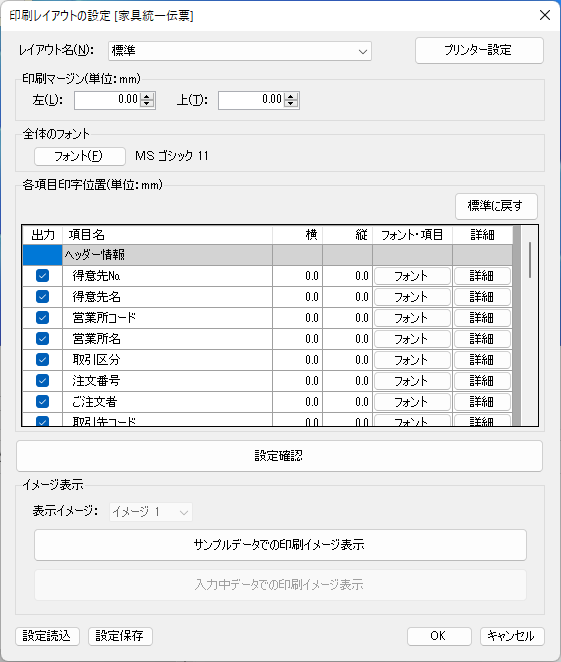Click the 設定保存 button

tap(120, 636)
